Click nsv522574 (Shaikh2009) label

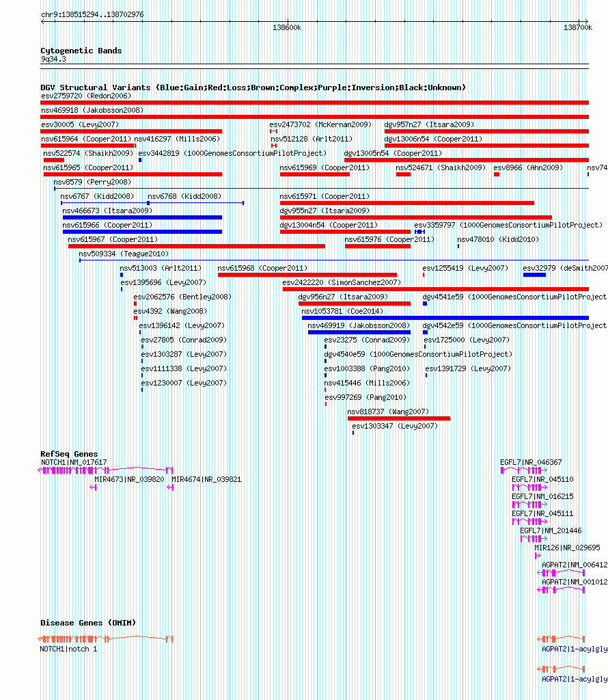click(x=88, y=153)
